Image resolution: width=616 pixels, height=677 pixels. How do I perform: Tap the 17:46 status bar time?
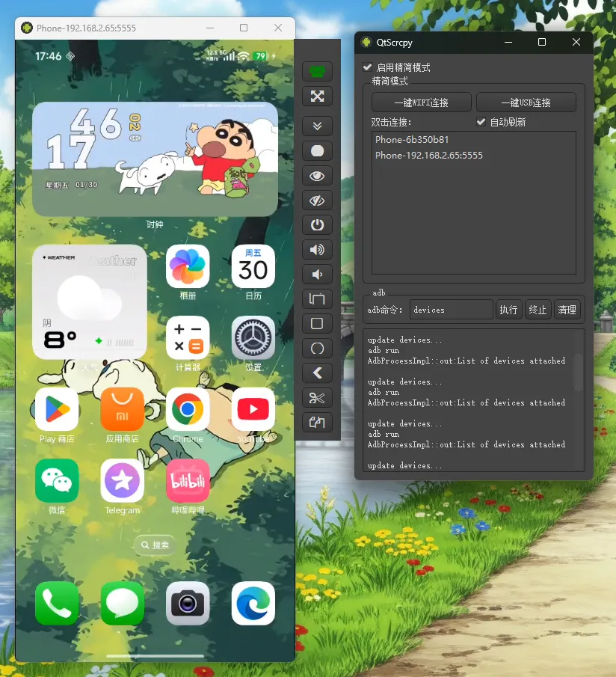click(x=49, y=56)
